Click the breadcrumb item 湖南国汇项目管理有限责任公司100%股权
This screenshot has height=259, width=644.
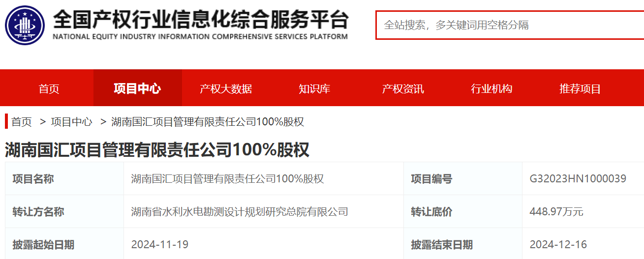[208, 122]
